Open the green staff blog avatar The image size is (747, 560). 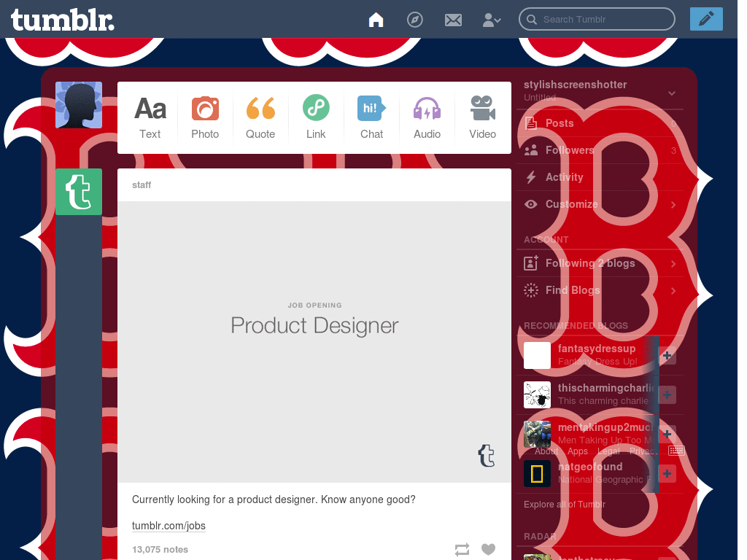(x=79, y=192)
